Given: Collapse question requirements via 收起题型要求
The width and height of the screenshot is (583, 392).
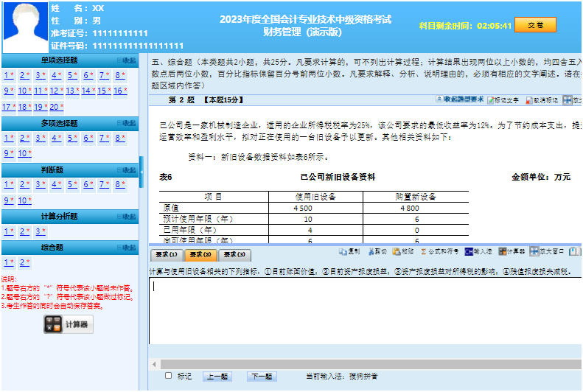Looking at the screenshot, I should click(x=460, y=99).
